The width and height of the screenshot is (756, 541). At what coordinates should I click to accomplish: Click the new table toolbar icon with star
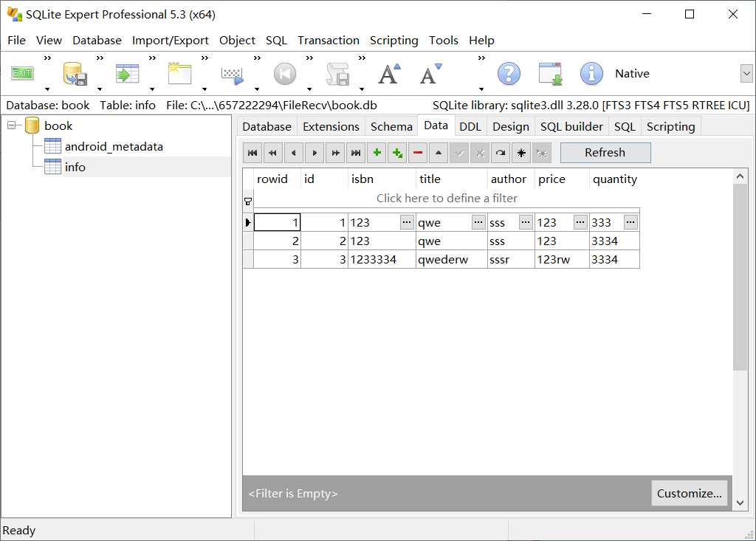179,74
